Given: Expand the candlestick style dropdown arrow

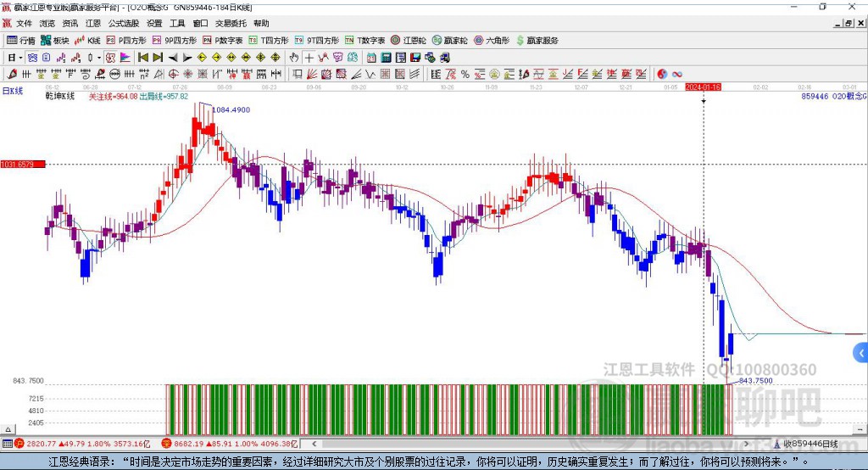Looking at the screenshot, I should tap(98, 57).
